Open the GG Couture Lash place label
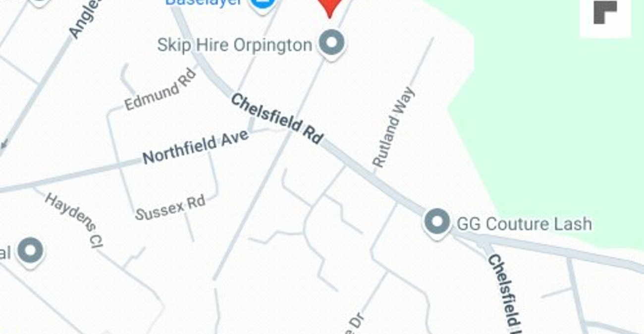Screen dimensions: 644x334 click(x=524, y=223)
